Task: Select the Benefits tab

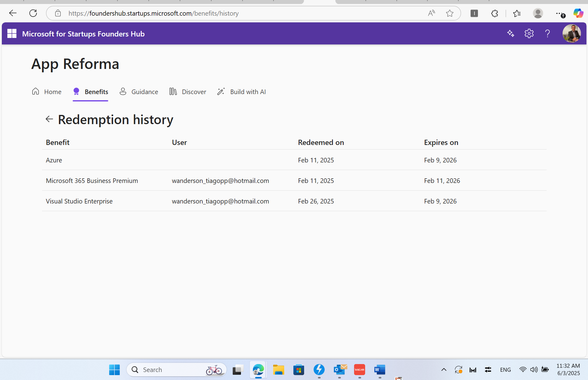Action: pyautogui.click(x=90, y=92)
